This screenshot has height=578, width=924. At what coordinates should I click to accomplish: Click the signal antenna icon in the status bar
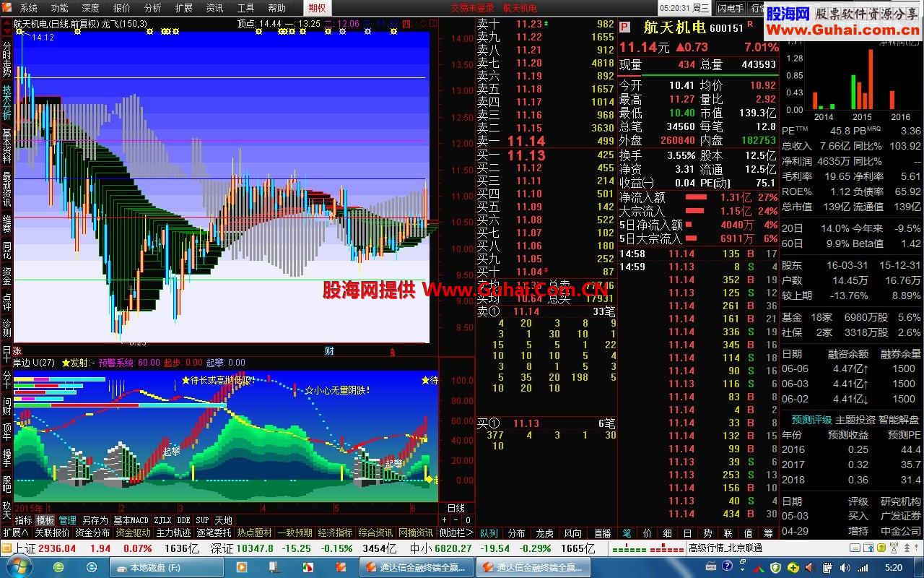tap(894, 548)
